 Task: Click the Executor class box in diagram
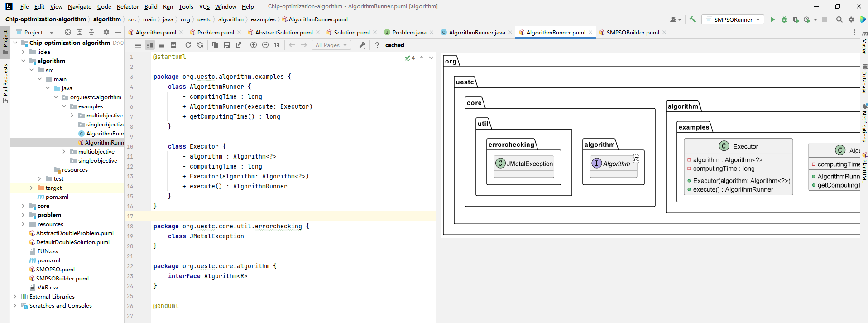tap(739, 167)
